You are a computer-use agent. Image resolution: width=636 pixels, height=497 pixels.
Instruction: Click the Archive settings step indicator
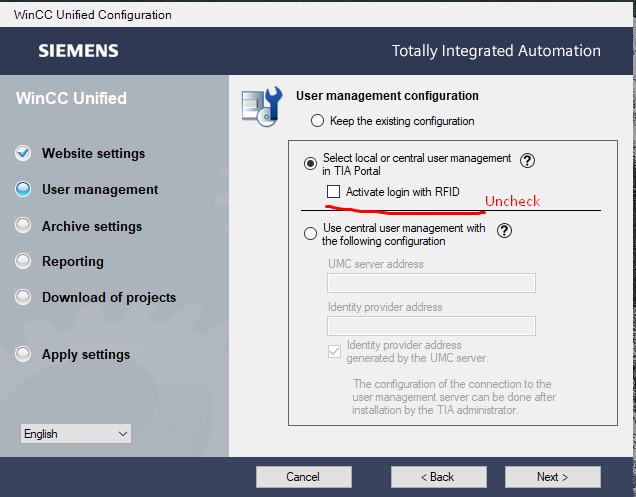click(23, 225)
